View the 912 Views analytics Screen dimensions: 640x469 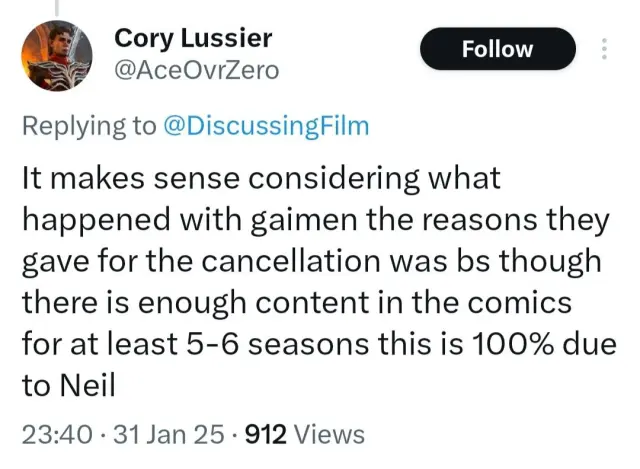[290, 434]
